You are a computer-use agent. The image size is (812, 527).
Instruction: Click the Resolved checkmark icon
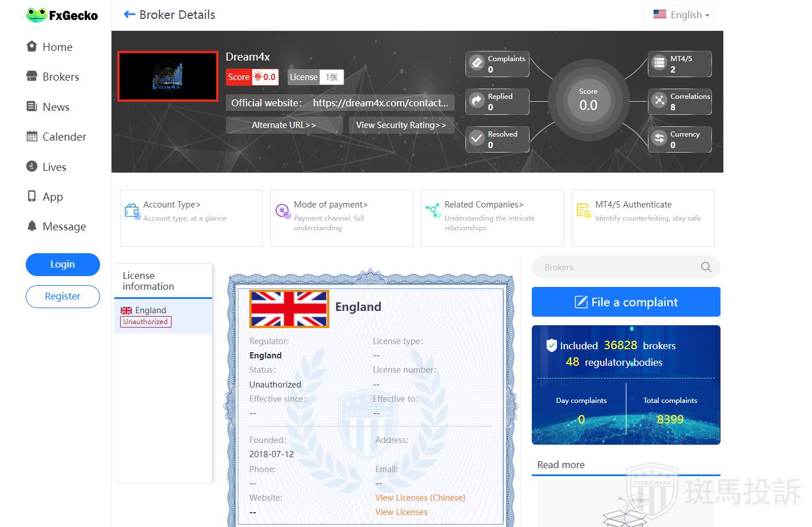477,138
